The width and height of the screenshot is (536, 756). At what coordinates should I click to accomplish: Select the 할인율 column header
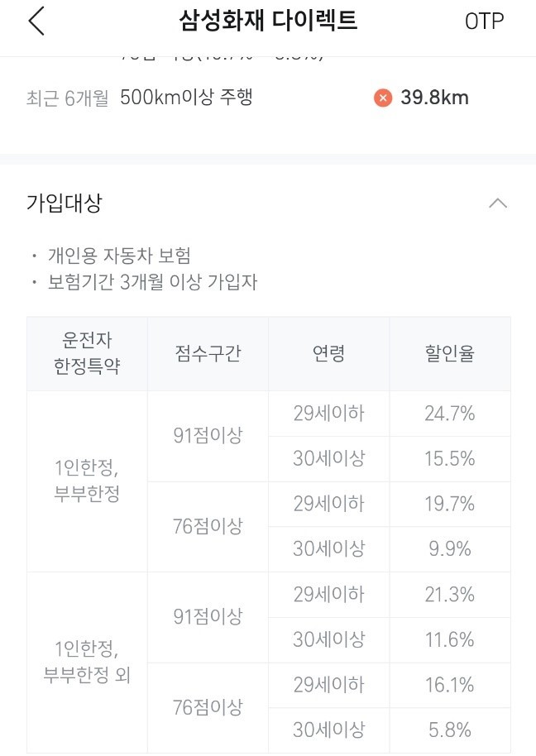pos(450,353)
